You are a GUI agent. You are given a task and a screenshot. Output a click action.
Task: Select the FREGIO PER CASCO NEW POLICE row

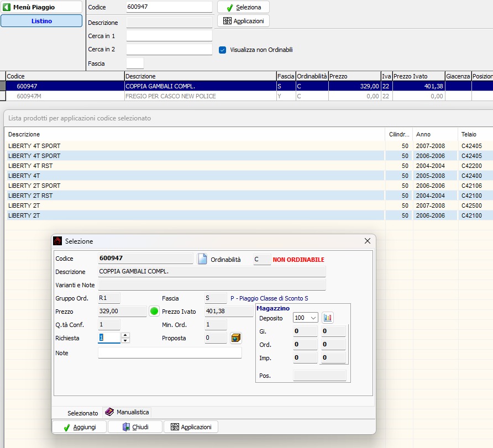170,96
